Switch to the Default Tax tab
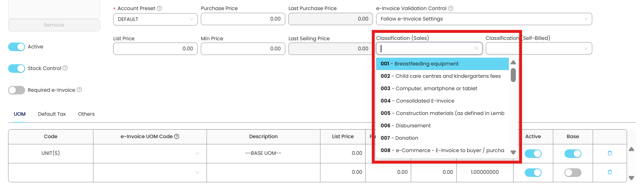 (52, 114)
